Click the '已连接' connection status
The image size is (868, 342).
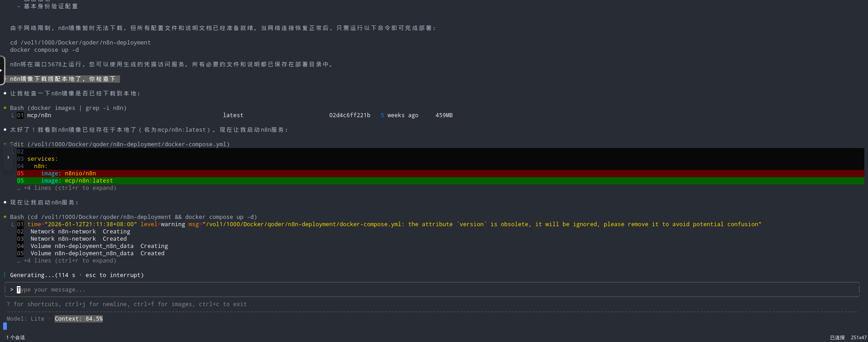click(837, 337)
